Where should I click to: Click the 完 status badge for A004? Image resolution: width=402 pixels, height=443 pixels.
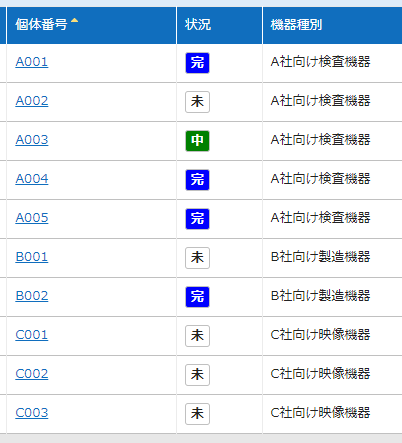[x=197, y=180]
